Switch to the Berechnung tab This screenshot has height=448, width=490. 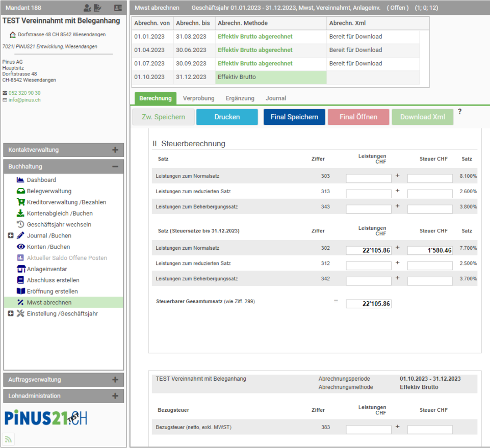156,98
